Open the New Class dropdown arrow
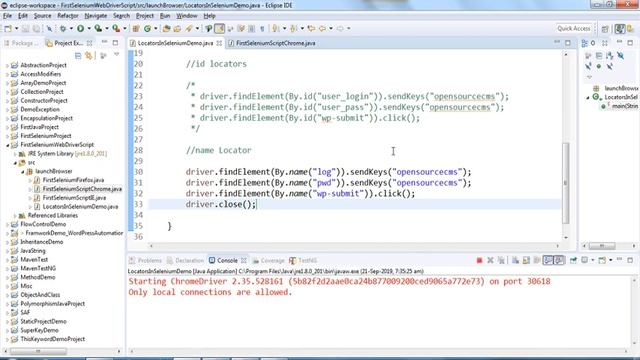This screenshot has width=640, height=360. coord(156,29)
